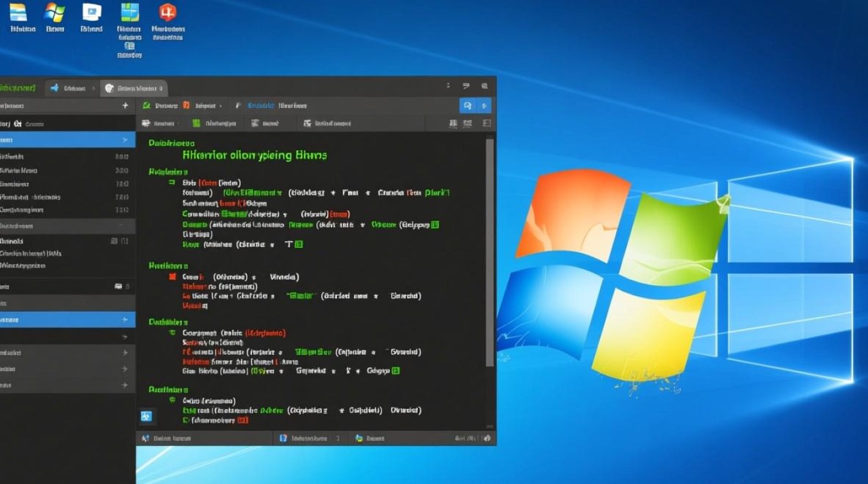Expand the top blue highlighted sidebar row chevron

point(125,140)
